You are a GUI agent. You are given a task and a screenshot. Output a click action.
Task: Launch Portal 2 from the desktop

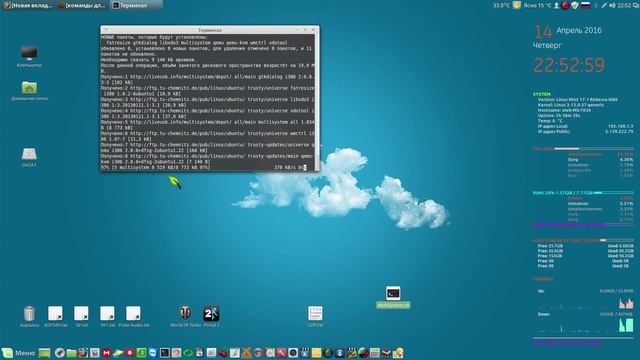coord(211,316)
